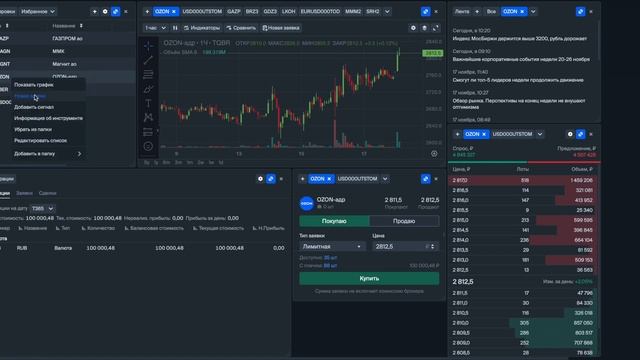Toggle link group on the positions panel
Screen dimensions: 640x360
[x=271, y=179]
